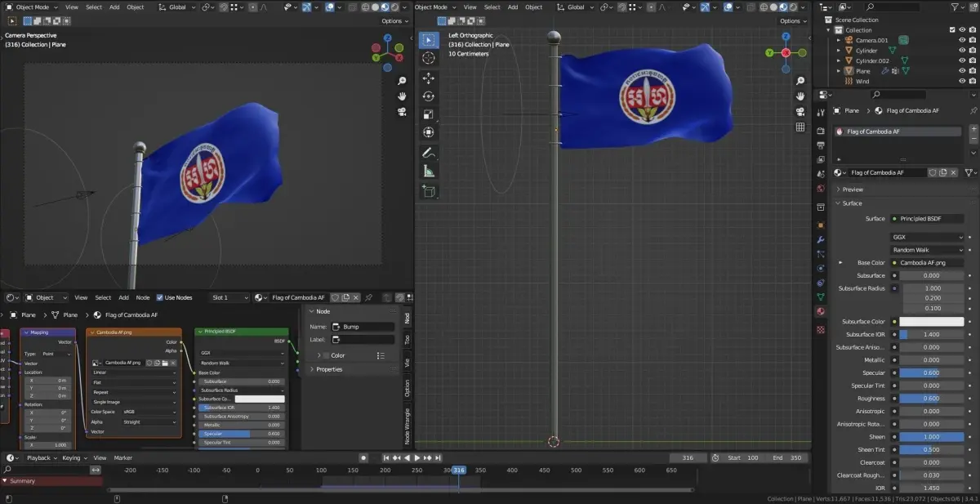Expand the Properties section in the node sidebar
Image resolution: width=980 pixels, height=504 pixels.
[328, 369]
